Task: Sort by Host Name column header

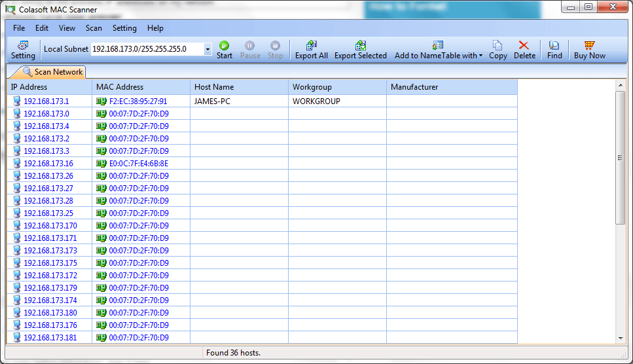Action: pyautogui.click(x=239, y=87)
